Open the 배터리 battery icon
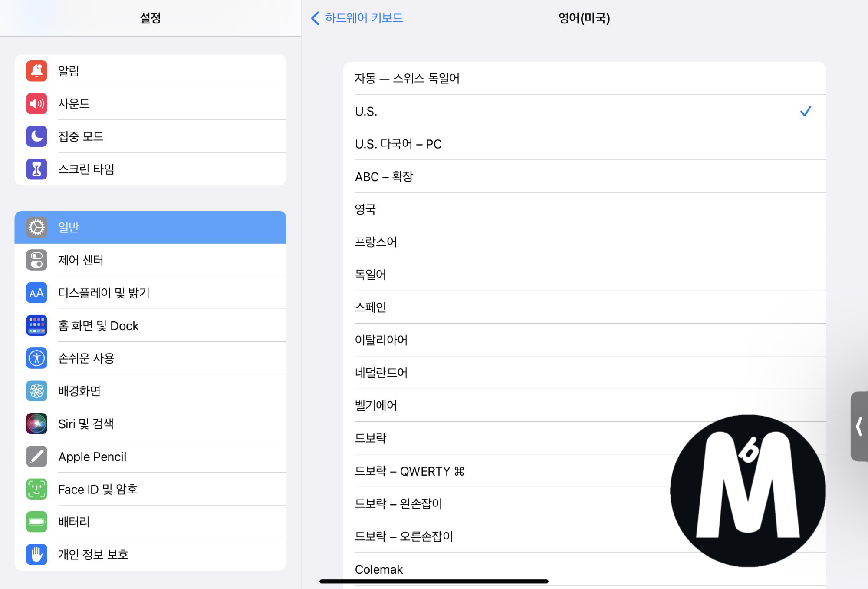This screenshot has height=589, width=868. coord(36,522)
